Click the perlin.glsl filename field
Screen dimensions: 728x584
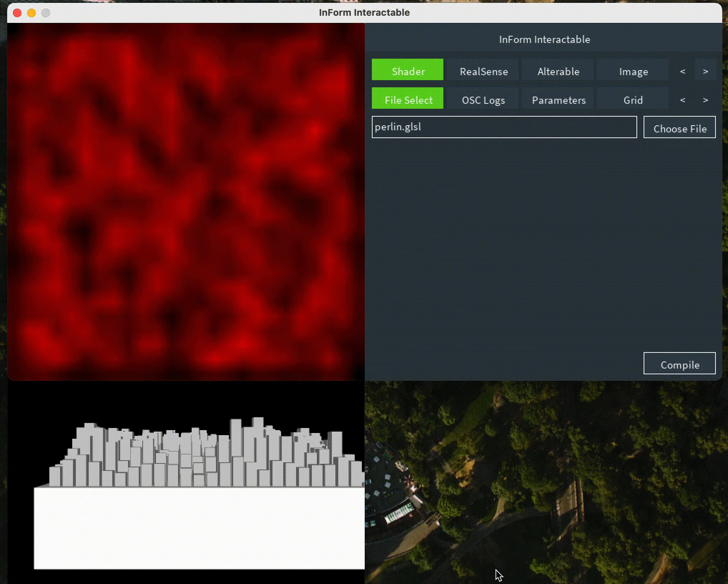click(x=504, y=127)
